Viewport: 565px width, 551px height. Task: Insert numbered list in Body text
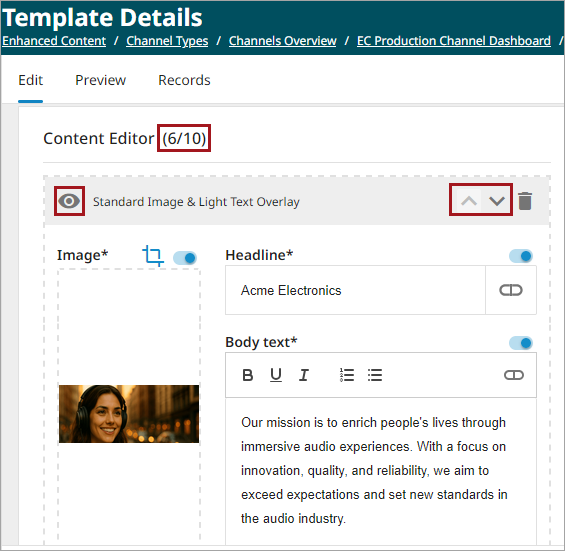point(347,375)
